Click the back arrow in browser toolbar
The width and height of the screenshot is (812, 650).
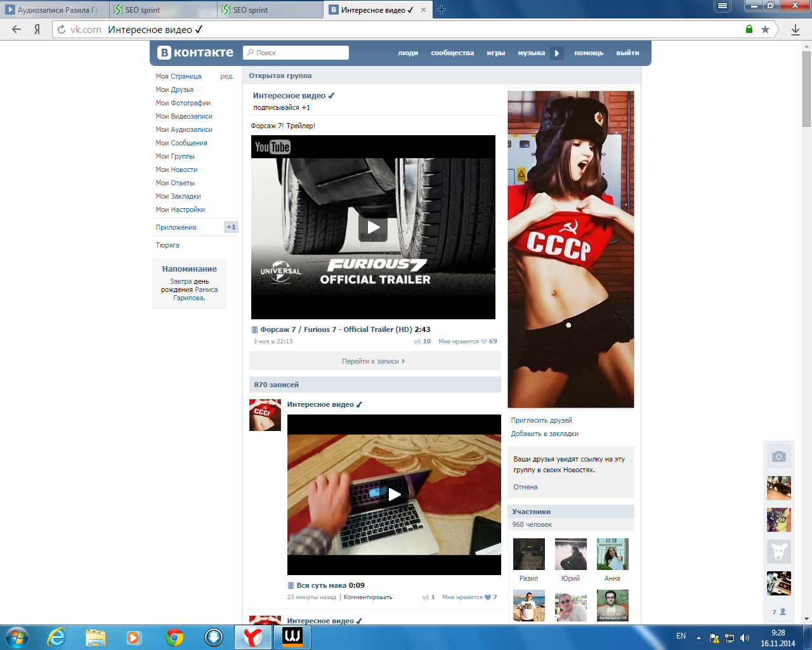click(x=16, y=29)
